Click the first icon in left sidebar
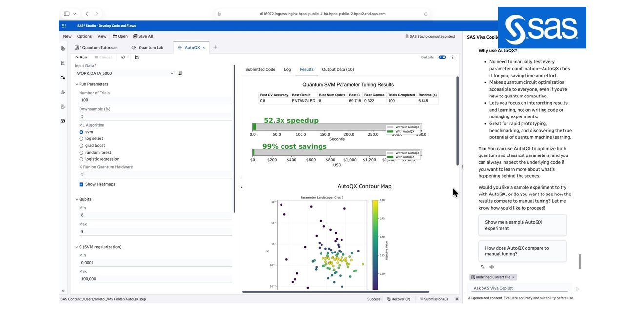644x310 pixels. click(x=63, y=48)
